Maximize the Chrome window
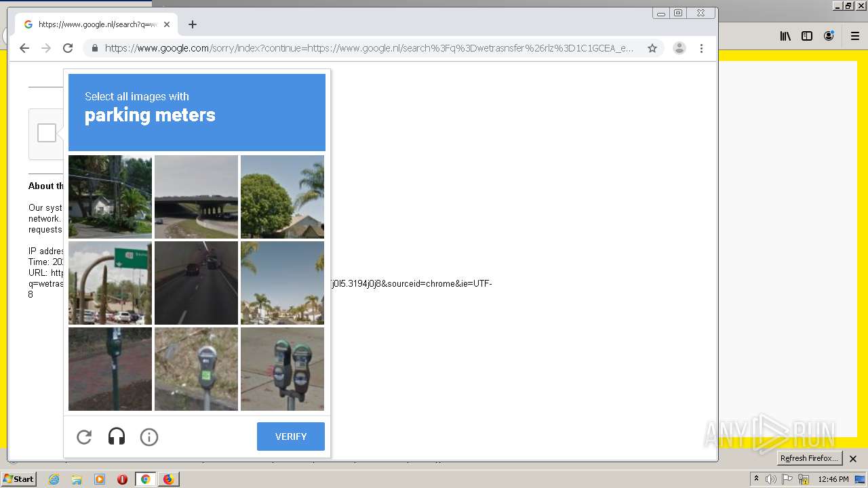 (x=678, y=13)
